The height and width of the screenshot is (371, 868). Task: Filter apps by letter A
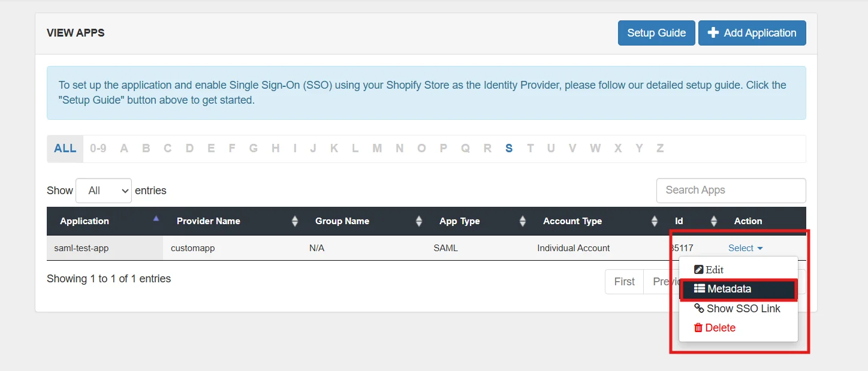(x=124, y=148)
